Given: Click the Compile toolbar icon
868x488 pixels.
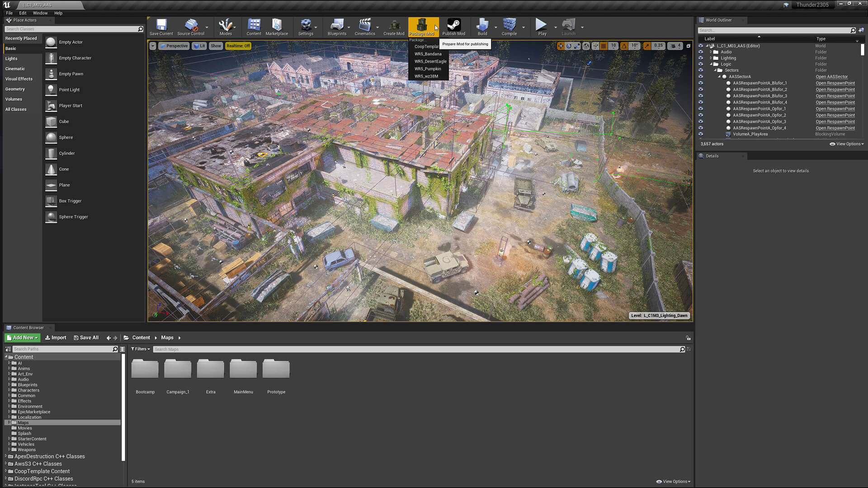Looking at the screenshot, I should pyautogui.click(x=509, y=27).
